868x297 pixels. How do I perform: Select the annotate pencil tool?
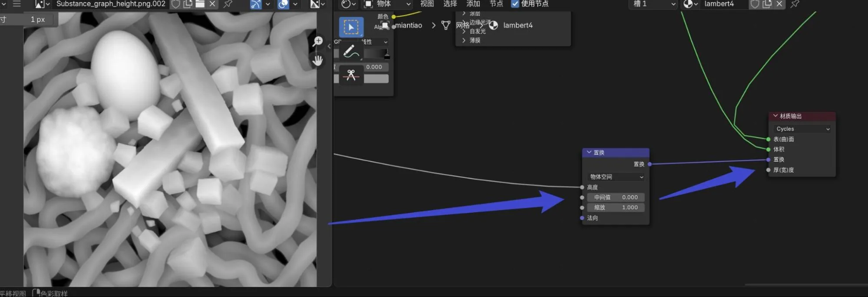click(x=351, y=52)
